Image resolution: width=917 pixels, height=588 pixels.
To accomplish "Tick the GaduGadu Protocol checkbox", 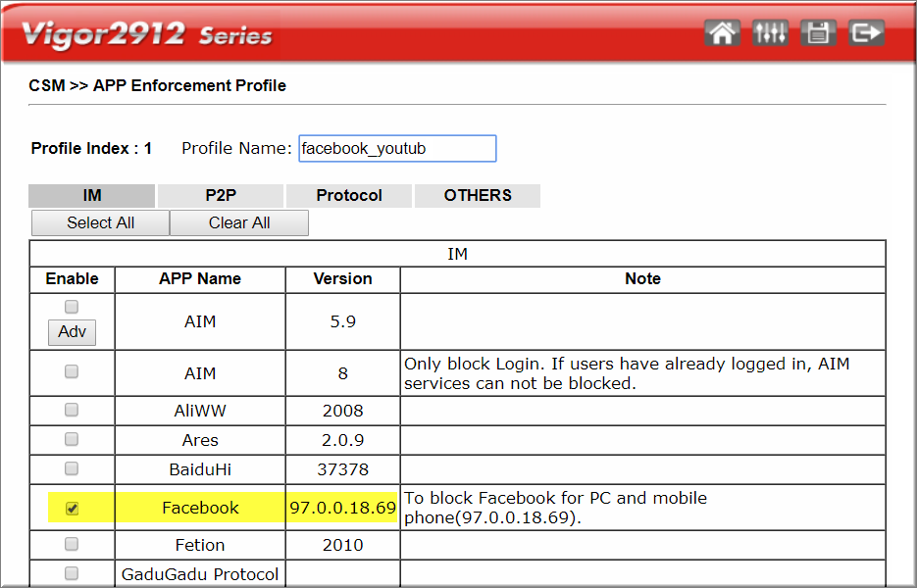I will point(72,573).
